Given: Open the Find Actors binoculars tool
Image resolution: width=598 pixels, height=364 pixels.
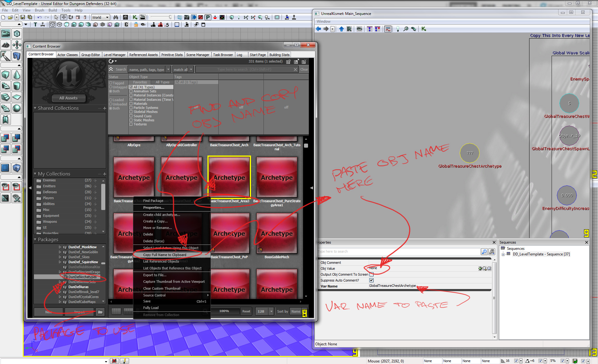Looking at the screenshot, I should coord(116,17).
